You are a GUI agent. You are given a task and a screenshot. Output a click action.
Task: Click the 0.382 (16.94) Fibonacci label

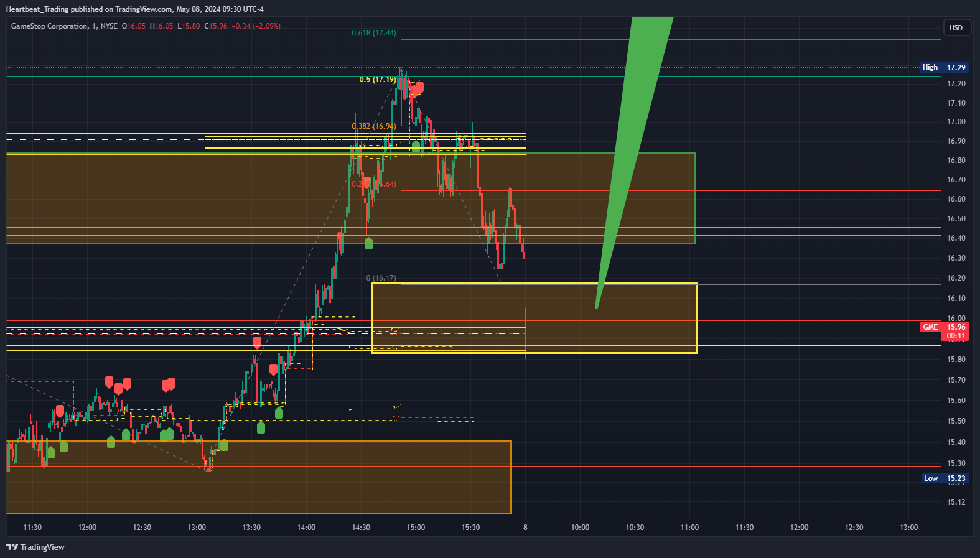coord(374,126)
